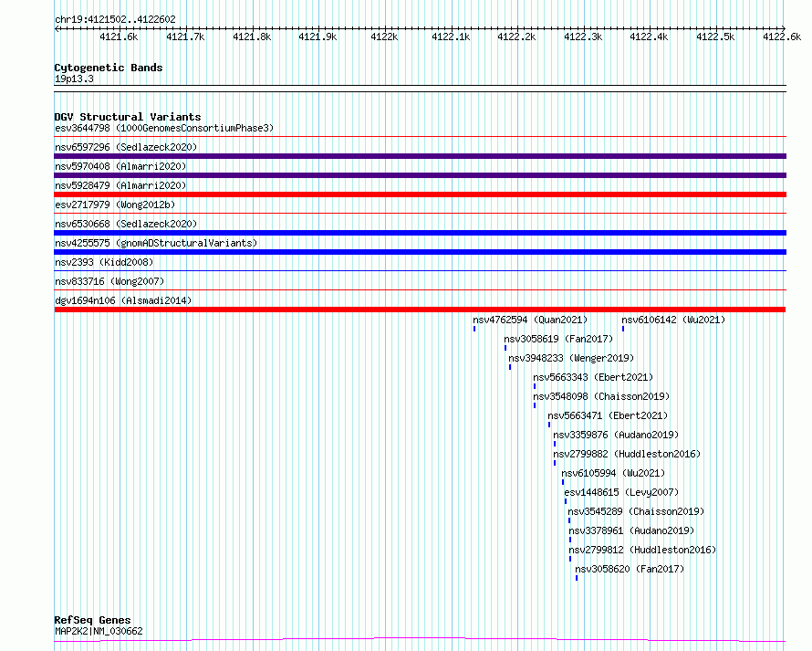Image resolution: width=812 pixels, height=651 pixels.
Task: Click the 4121.9k ruler tick label
Action: tap(318, 37)
